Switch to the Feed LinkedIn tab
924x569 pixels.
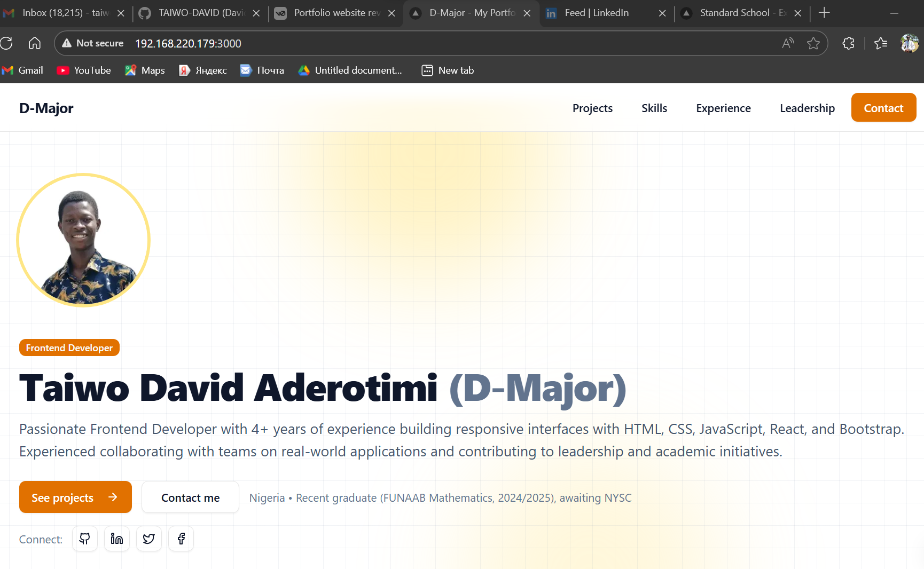pos(597,12)
